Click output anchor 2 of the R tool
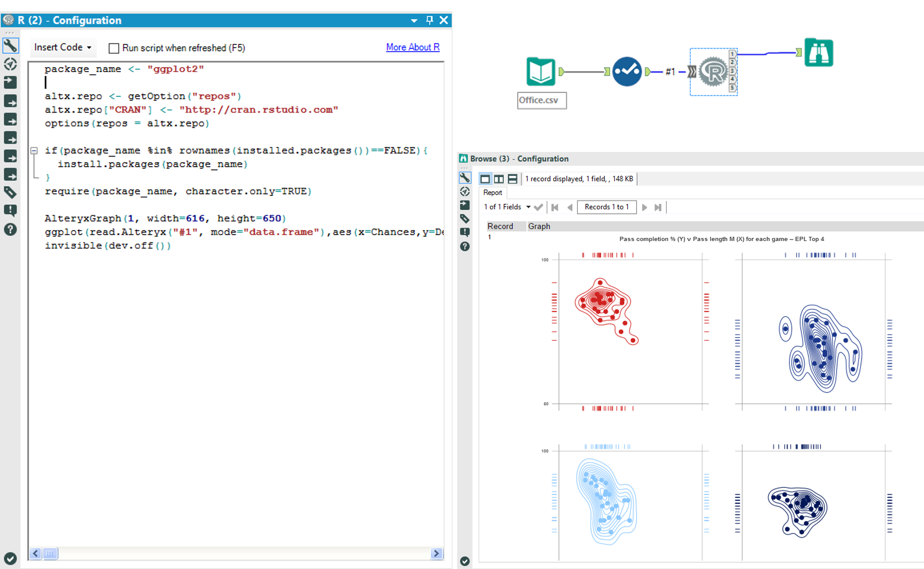The height and width of the screenshot is (569, 924). tap(733, 62)
